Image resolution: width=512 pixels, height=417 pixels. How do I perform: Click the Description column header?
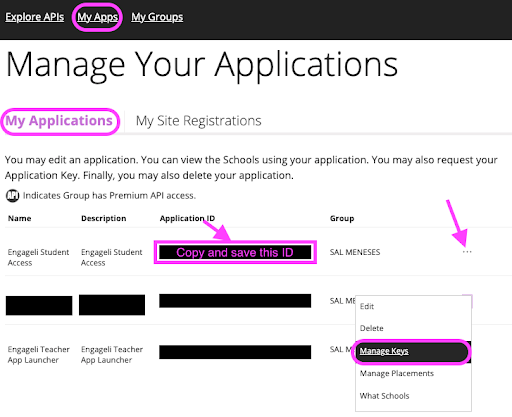tap(104, 218)
